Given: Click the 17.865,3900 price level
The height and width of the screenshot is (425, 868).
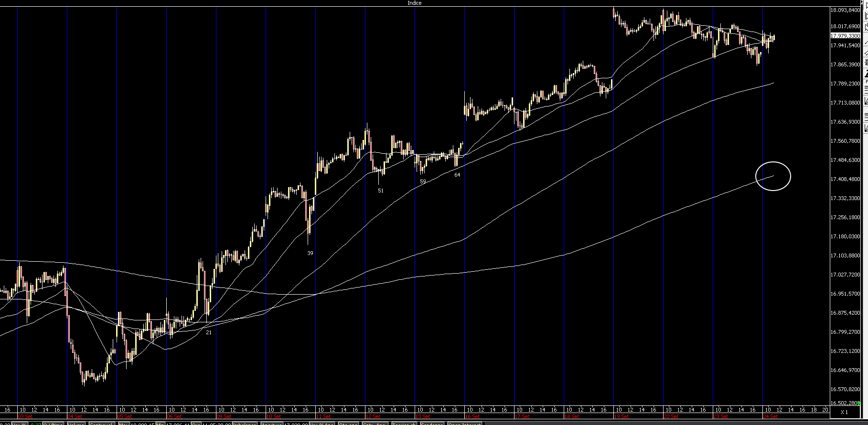Looking at the screenshot, I should [x=845, y=64].
